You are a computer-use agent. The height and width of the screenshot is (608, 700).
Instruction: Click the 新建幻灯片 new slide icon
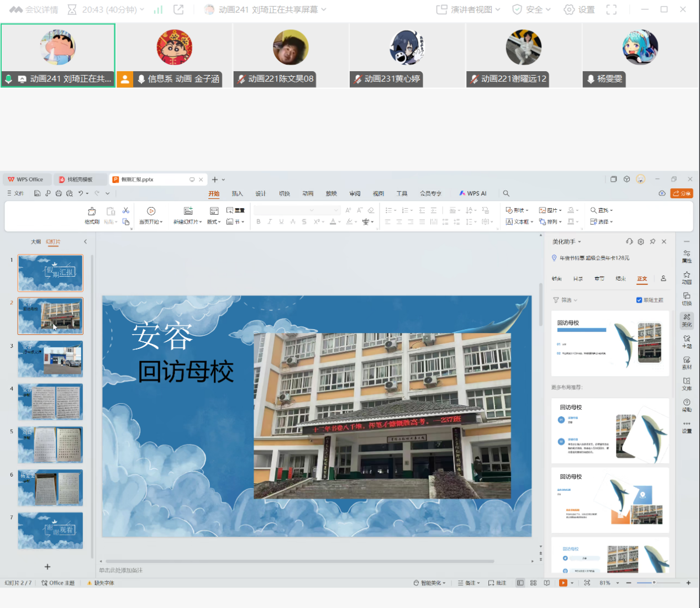pyautogui.click(x=188, y=212)
